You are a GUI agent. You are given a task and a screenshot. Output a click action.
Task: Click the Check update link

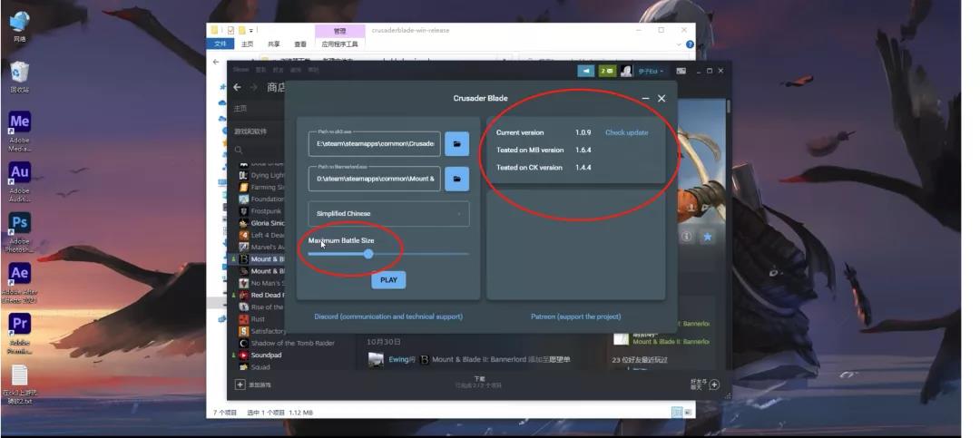[626, 132]
